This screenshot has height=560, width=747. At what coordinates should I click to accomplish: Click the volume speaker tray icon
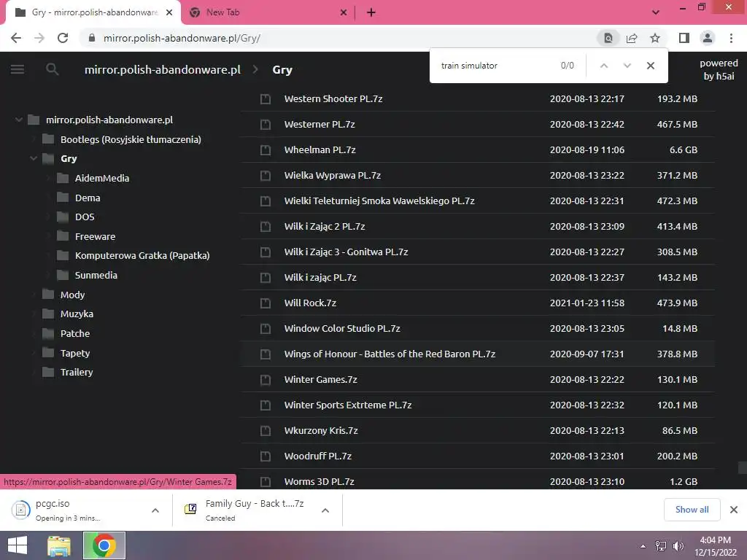678,546
